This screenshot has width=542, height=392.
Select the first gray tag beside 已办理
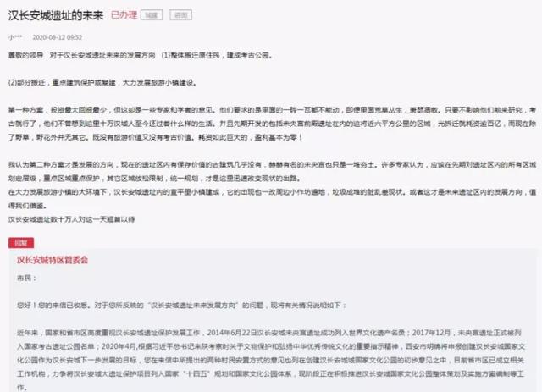[152, 15]
